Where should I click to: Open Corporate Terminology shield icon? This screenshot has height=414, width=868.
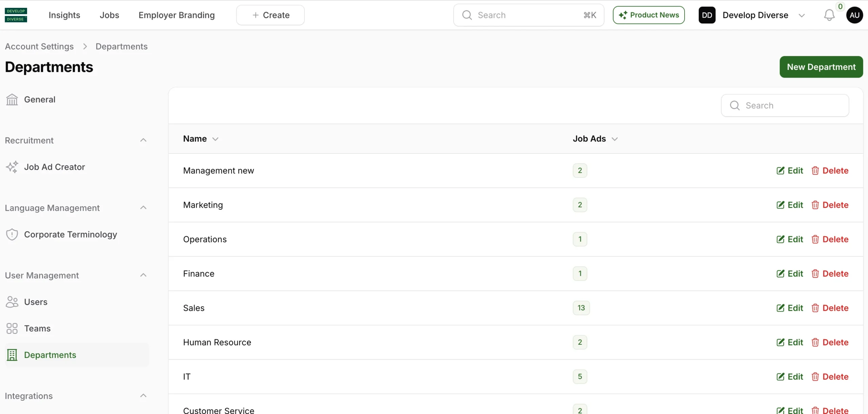point(12,234)
